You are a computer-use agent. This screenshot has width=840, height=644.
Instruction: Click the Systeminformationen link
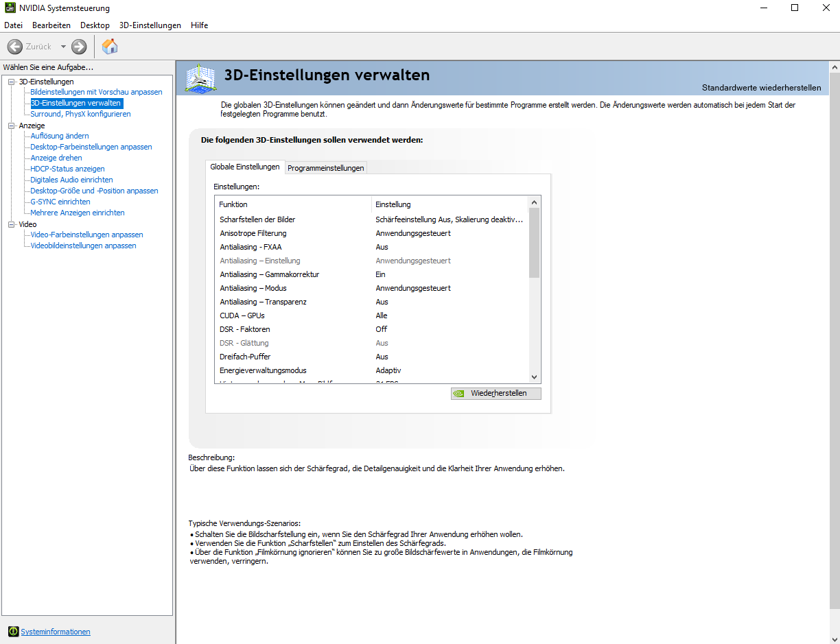click(56, 632)
